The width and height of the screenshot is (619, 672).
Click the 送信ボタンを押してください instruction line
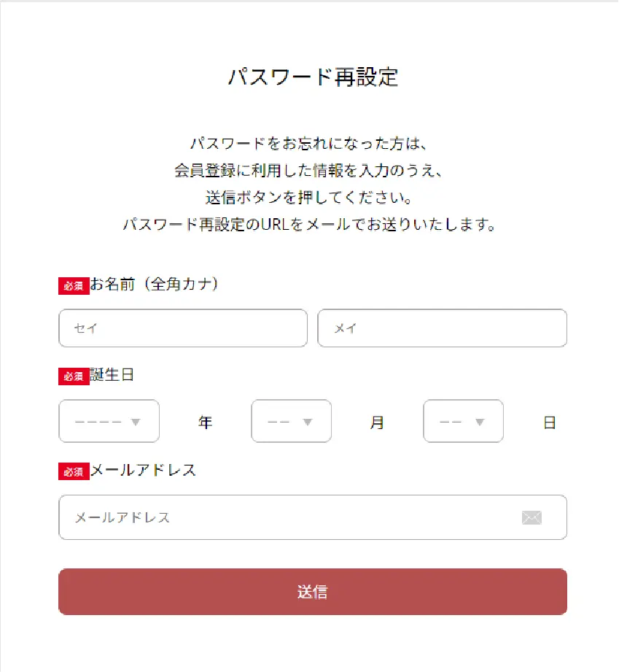pos(309,198)
